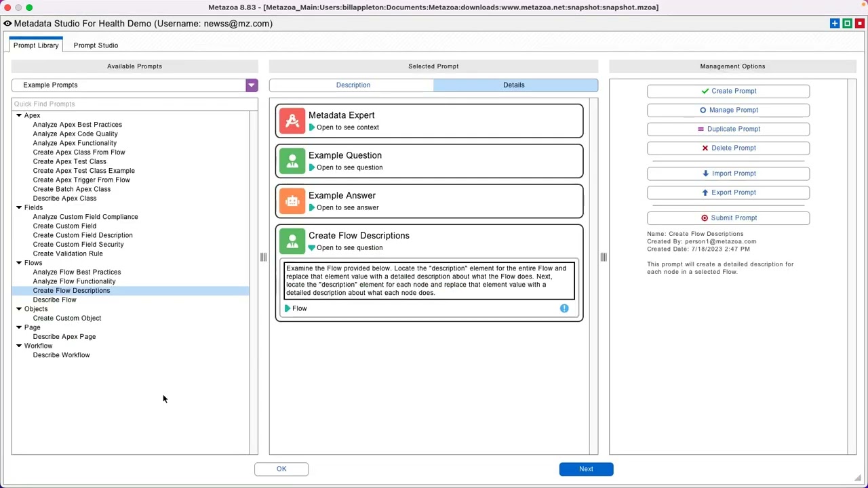
Task: Click the Duplicate Prompt button
Action: tap(728, 129)
